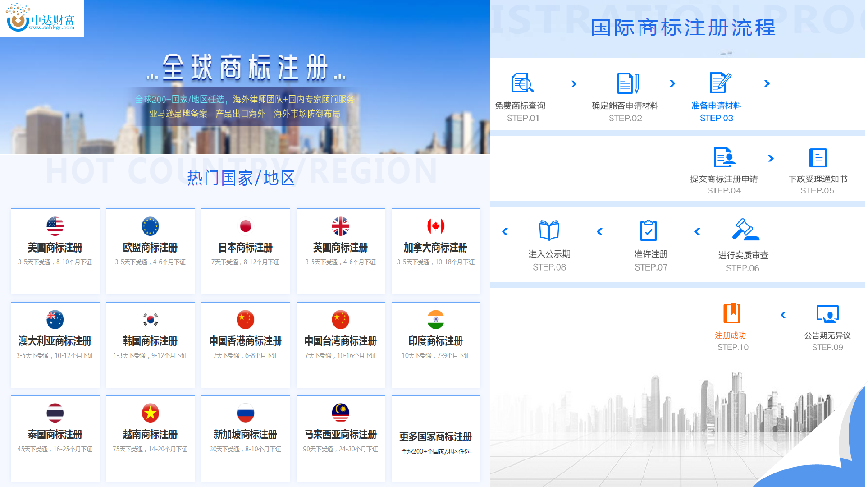This screenshot has height=487, width=868.
Task: Expand the arrow between STEP.04 and STEP.05
Action: [x=771, y=158]
